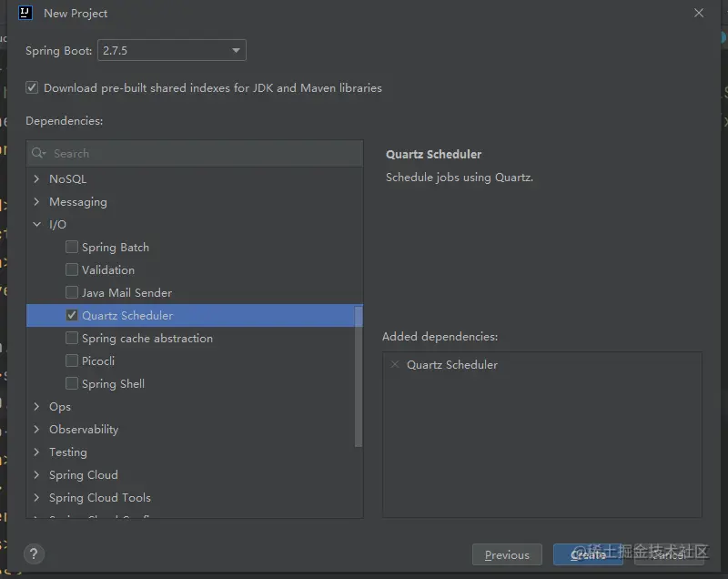Open the Spring Boot version dropdown

click(171, 50)
